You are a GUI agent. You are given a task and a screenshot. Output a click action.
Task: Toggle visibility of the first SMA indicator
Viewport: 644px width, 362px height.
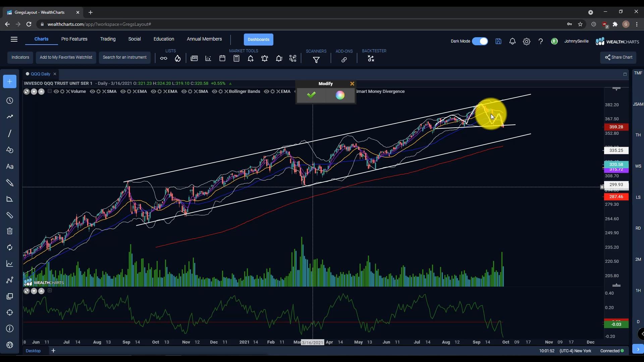tap(92, 92)
